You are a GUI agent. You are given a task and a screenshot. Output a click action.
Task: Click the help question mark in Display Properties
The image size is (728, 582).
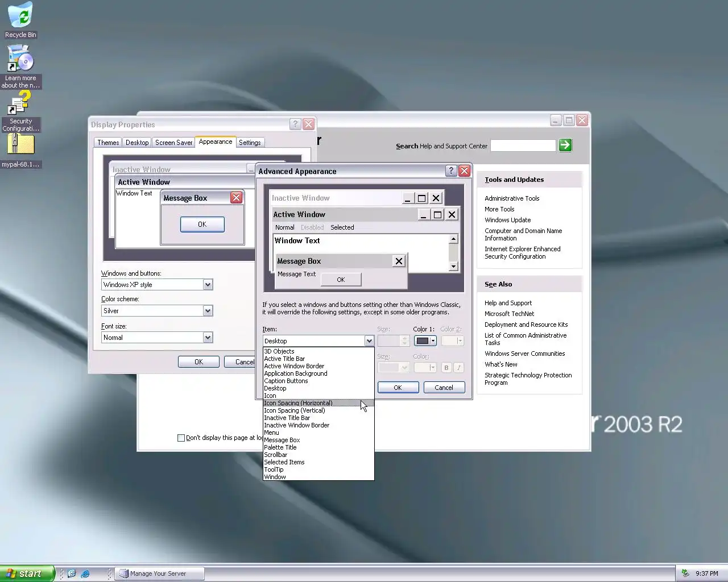click(x=295, y=124)
